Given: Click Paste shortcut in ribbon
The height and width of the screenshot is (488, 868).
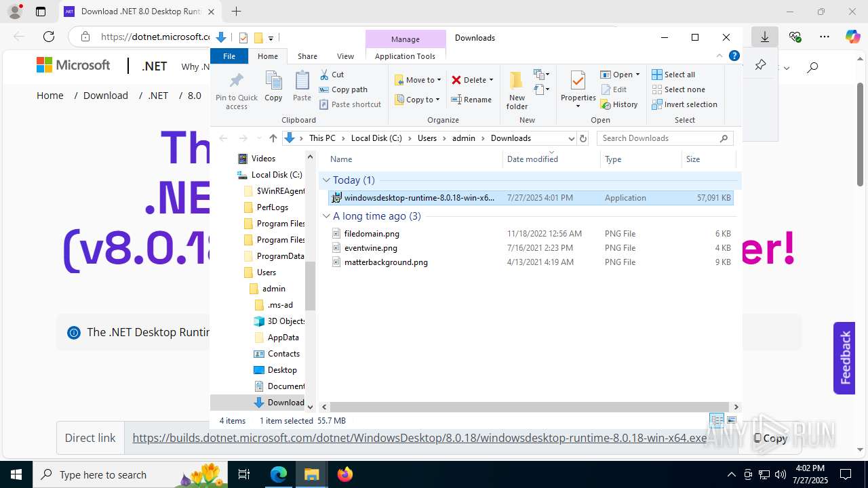Looking at the screenshot, I should coord(350,104).
